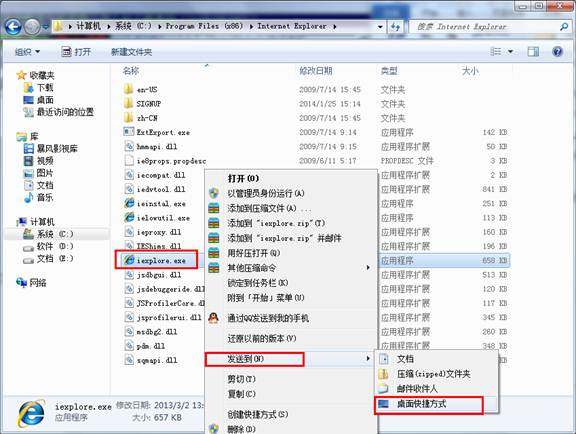Open the address bar history dropdown arrow

(380, 27)
